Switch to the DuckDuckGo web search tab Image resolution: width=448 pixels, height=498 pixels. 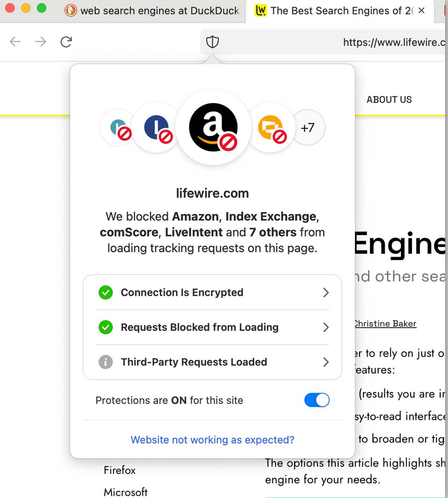[153, 11]
